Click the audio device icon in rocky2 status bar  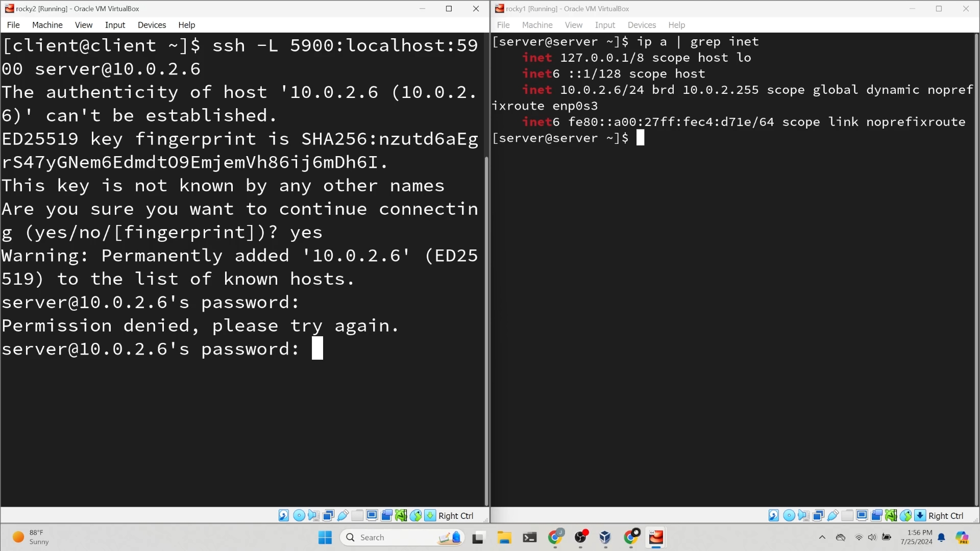[x=313, y=515]
